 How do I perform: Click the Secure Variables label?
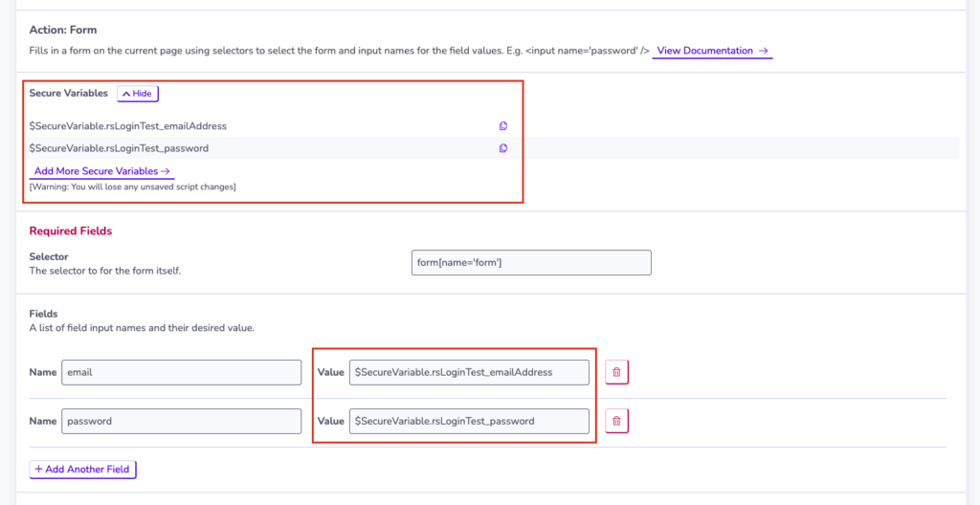(x=69, y=93)
